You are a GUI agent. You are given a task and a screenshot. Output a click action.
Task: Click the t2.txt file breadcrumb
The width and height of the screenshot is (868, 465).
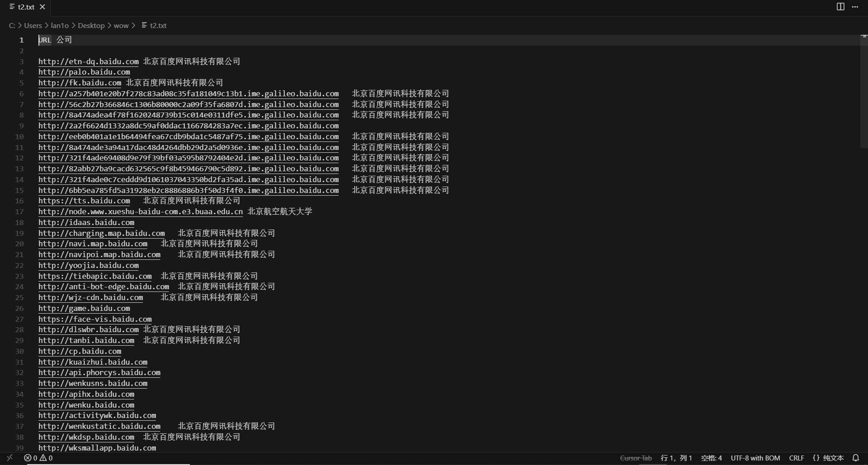click(158, 25)
